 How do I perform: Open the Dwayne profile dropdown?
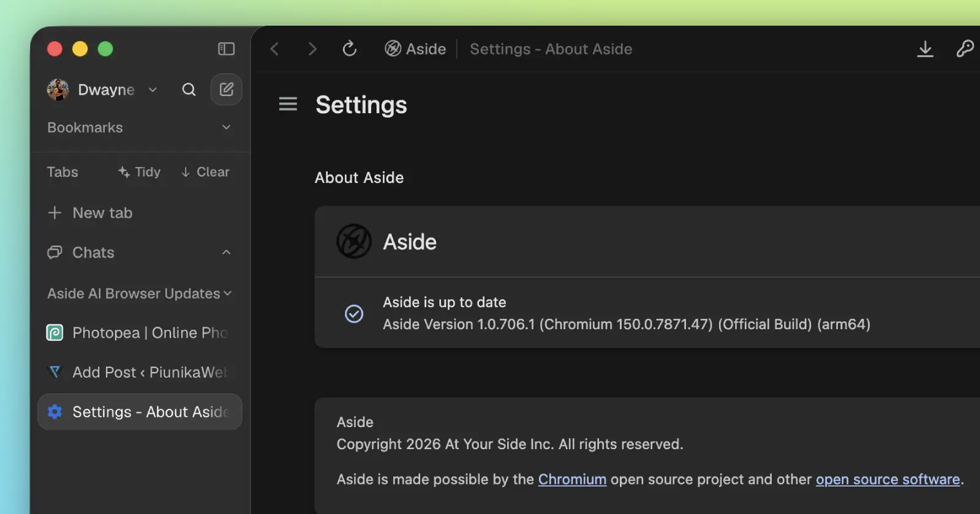[153, 90]
